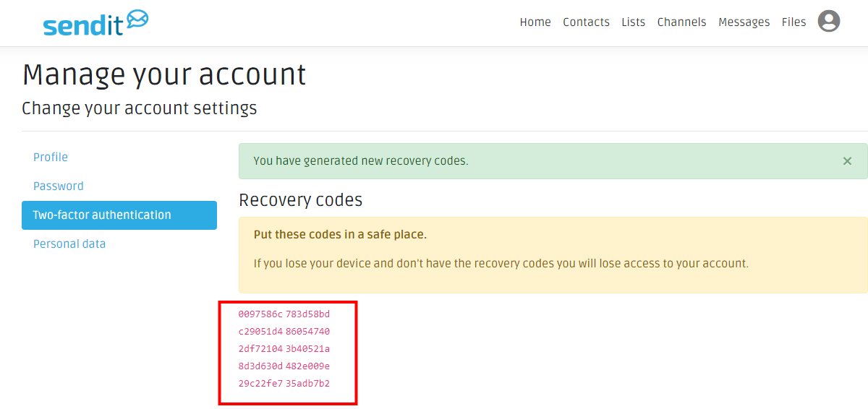Click the "Put these codes in a safe place" warning
The width and height of the screenshot is (868, 409).
tap(340, 236)
